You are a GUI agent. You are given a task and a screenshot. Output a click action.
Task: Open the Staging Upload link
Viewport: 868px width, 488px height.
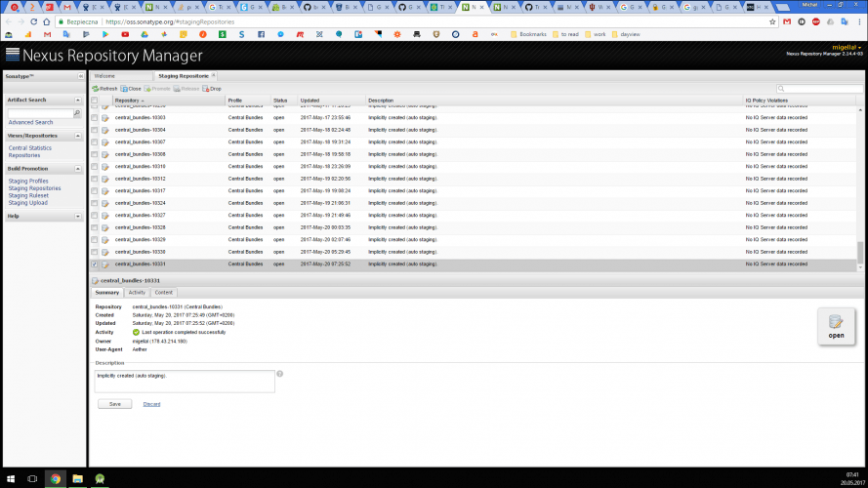(27, 203)
